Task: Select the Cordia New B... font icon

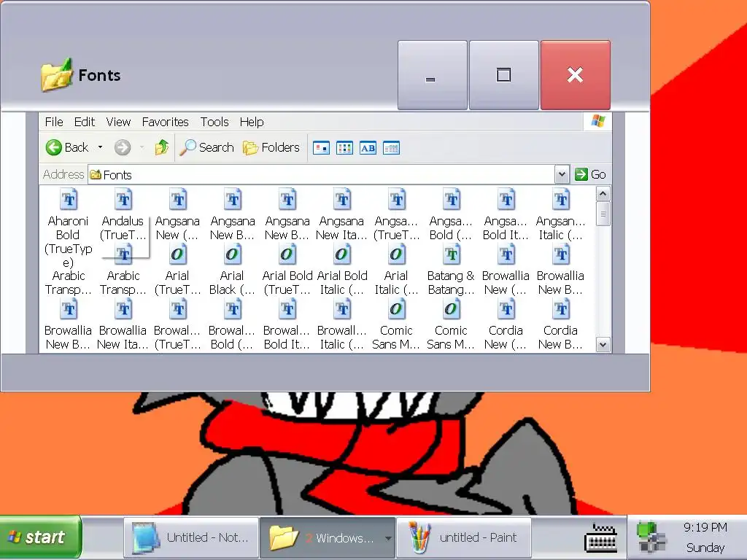Action: (561, 308)
